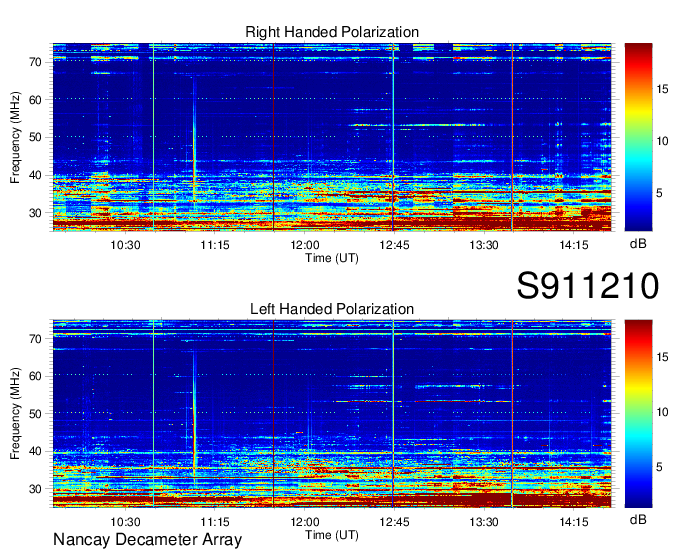Select the S911210 observation identifier
680x552 pixels.
588,286
